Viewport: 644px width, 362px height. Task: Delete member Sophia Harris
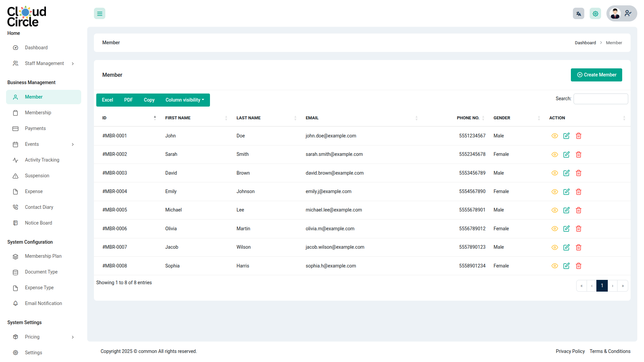(x=578, y=266)
